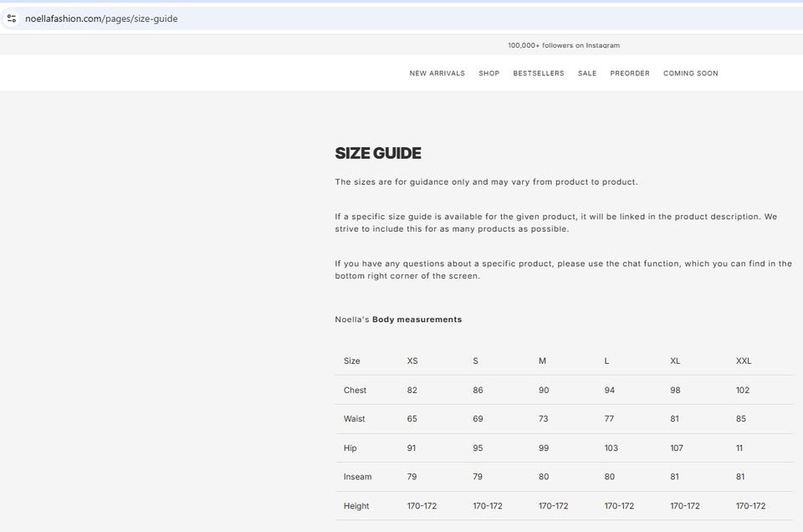Screen dimensions: 803x532
Task: Click the XXL column header
Action: pyautogui.click(x=744, y=361)
